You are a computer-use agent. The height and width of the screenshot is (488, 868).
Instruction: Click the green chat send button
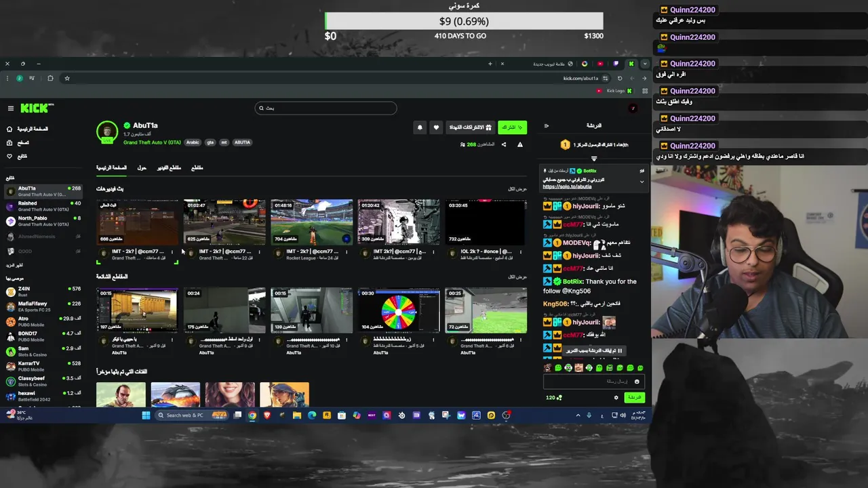634,398
